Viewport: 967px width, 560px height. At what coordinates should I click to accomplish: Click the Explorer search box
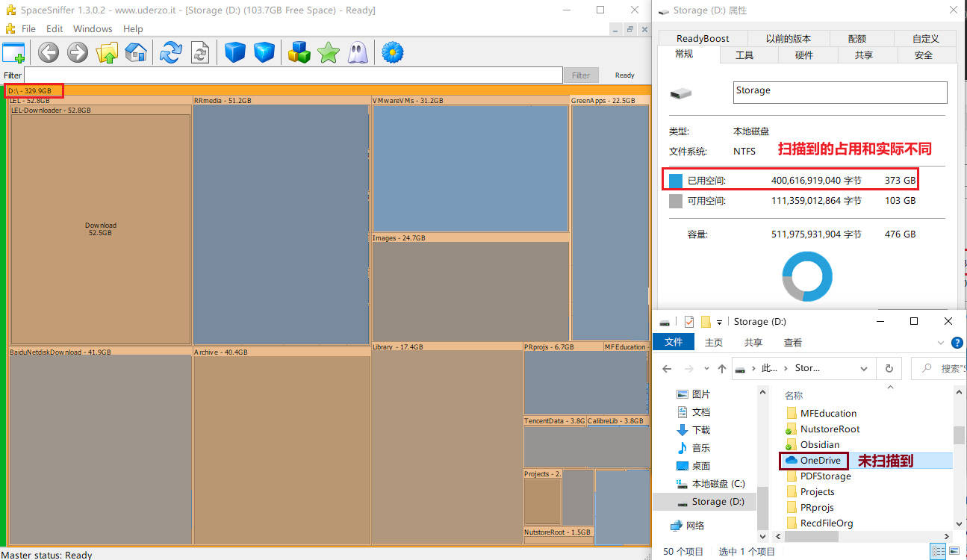tap(939, 368)
